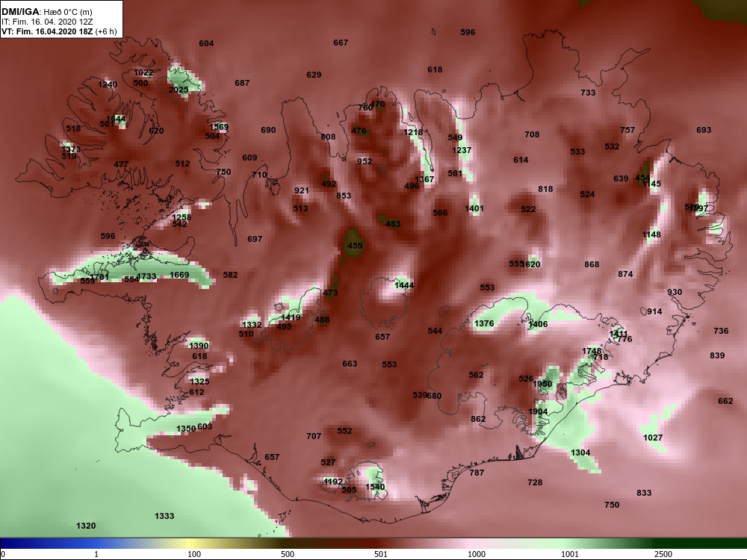Click the 1444 value on the glacier
This screenshot has height=560, width=747.
point(404,285)
